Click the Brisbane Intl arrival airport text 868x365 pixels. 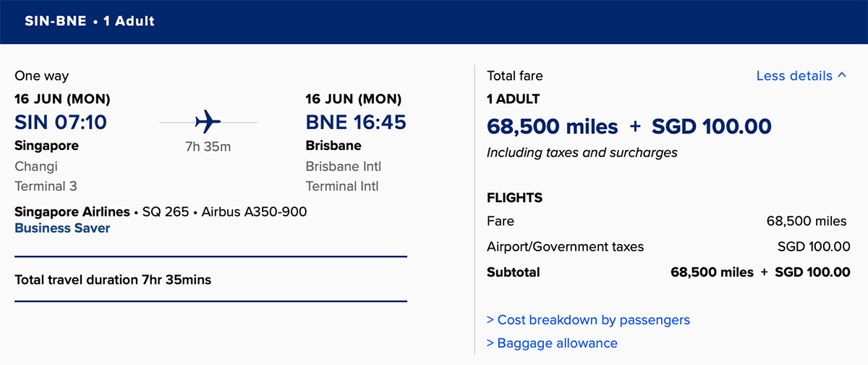pyautogui.click(x=344, y=167)
